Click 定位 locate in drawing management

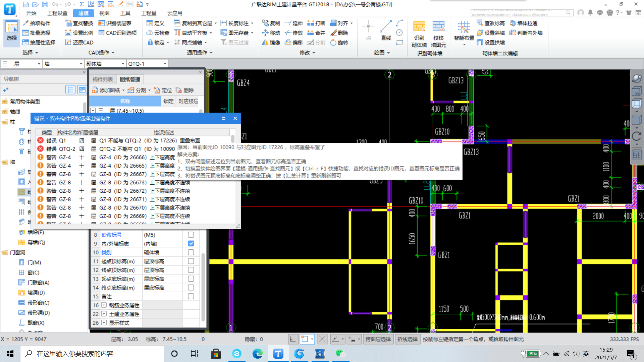click(163, 90)
